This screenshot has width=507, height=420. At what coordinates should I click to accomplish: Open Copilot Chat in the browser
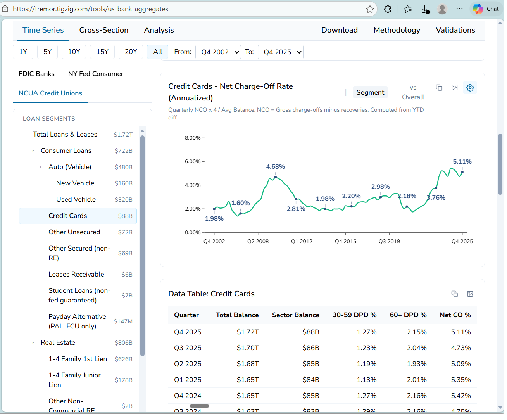click(x=486, y=9)
